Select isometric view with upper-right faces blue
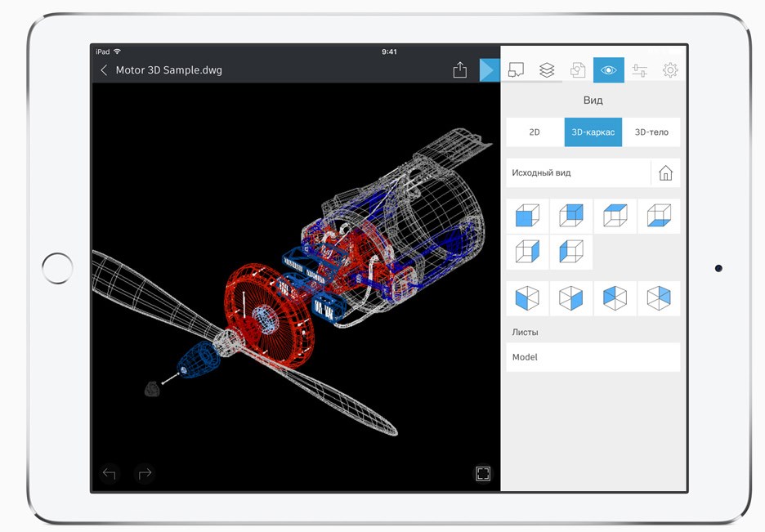Viewport: 765px width, 532px height. tap(659, 298)
